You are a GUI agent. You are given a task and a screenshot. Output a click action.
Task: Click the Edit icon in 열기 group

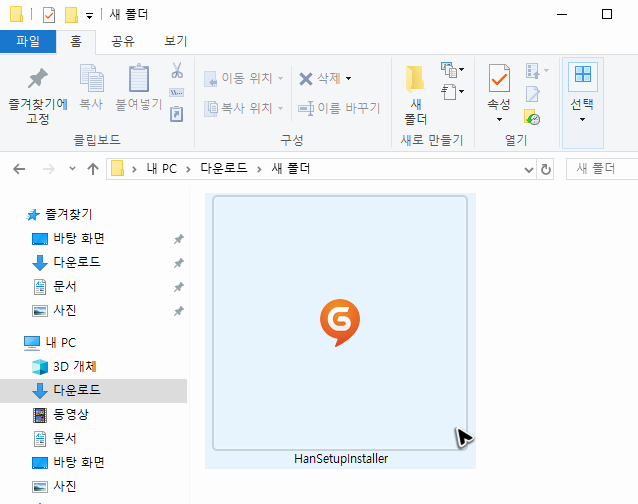[x=533, y=94]
